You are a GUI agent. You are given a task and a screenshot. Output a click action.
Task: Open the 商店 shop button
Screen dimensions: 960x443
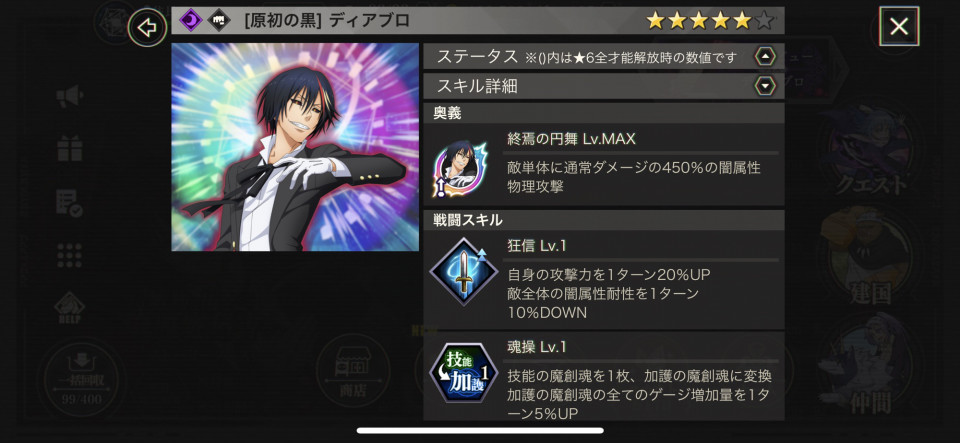click(x=353, y=370)
